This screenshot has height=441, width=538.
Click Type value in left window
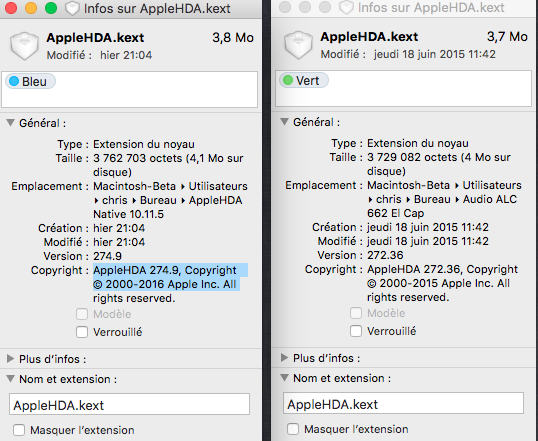tap(144, 144)
